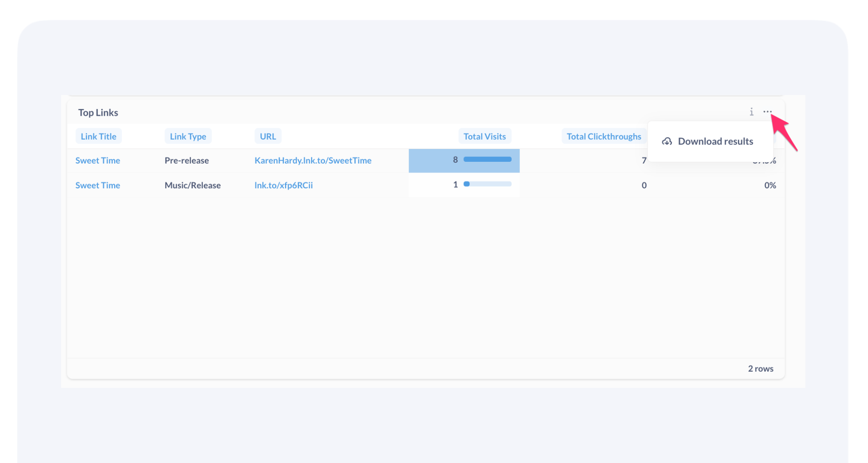Open Sweet Time Music/Release link title
Screen dimensions: 868x463
point(98,185)
